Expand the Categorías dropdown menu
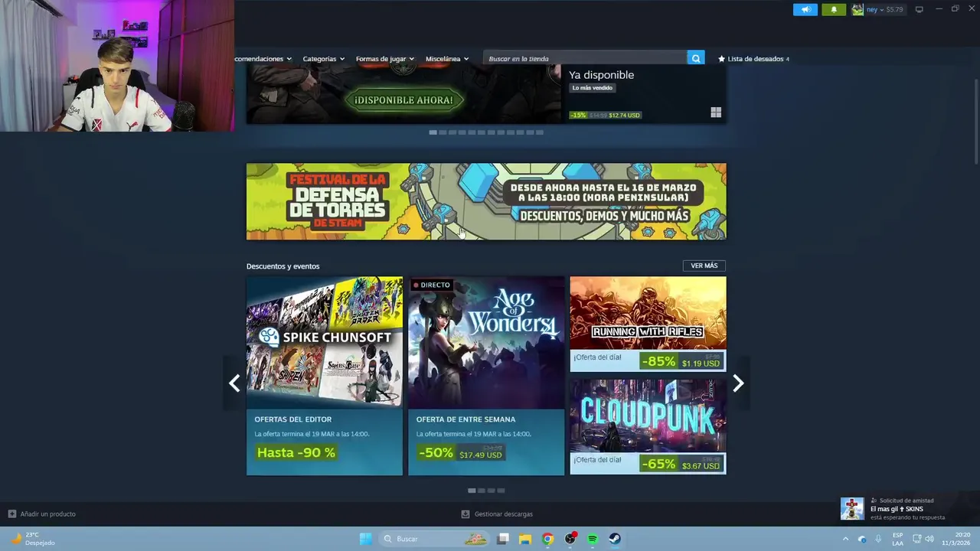Image resolution: width=980 pixels, height=551 pixels. pos(323,59)
